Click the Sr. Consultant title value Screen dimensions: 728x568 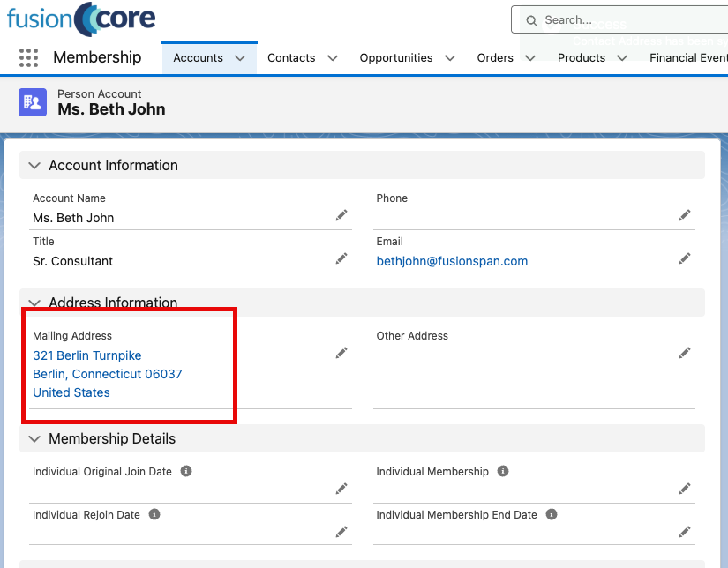(72, 261)
